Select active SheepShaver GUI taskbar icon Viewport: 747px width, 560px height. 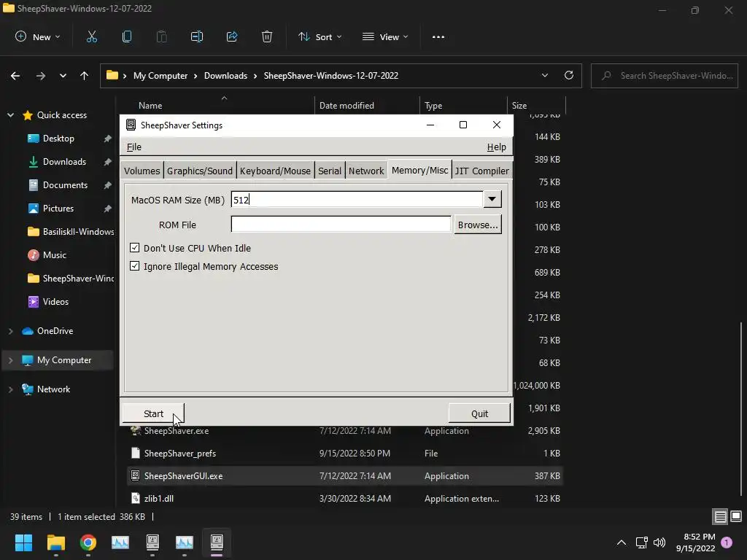click(217, 542)
